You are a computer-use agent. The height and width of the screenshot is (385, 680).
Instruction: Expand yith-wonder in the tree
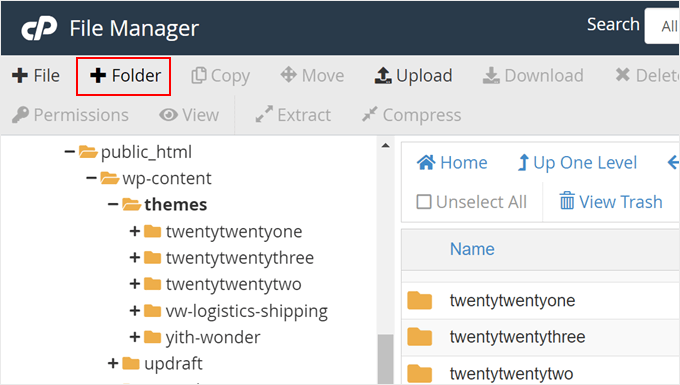(x=134, y=337)
